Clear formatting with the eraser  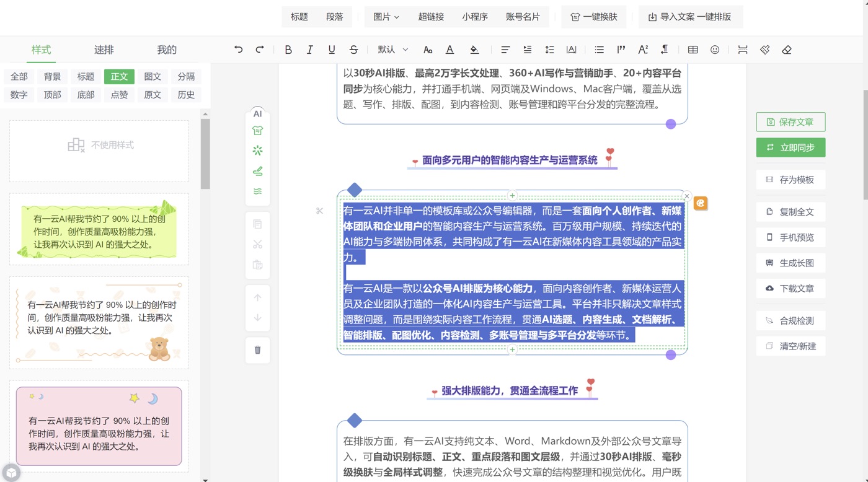point(787,50)
